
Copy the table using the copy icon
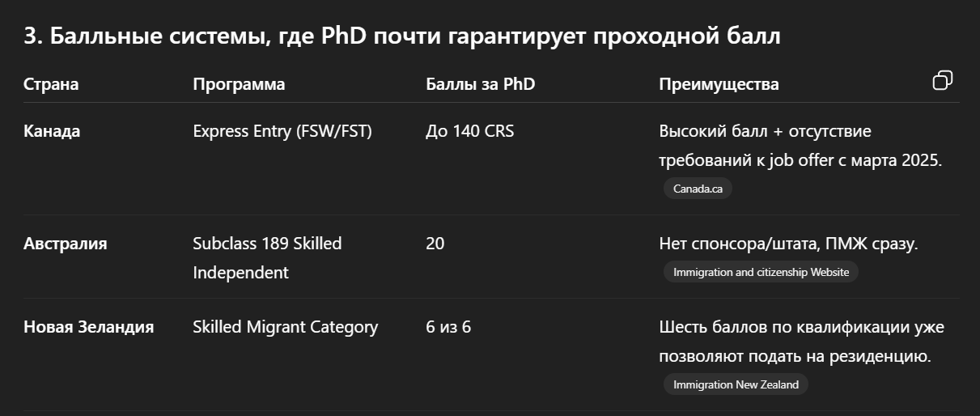(x=943, y=80)
